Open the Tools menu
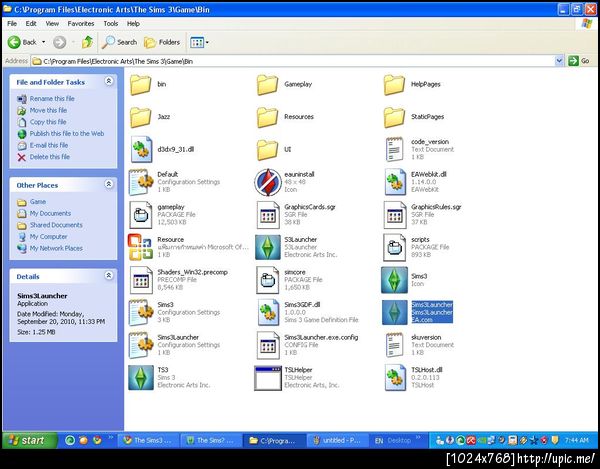The height and width of the screenshot is (469, 600). pyautogui.click(x=111, y=24)
